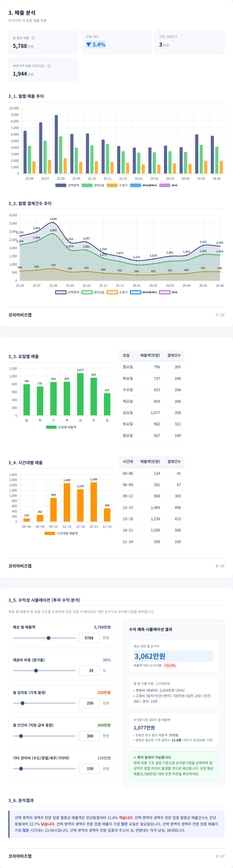Viewport: 233px width, 868px height.
Task: Click the 월 인건비 input showing 300
Action: [x=89, y=736]
